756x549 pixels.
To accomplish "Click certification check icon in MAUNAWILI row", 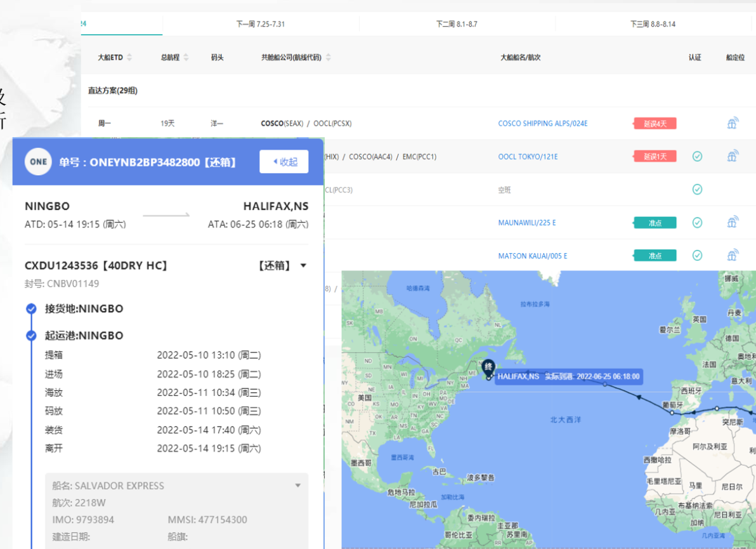I will coord(697,222).
